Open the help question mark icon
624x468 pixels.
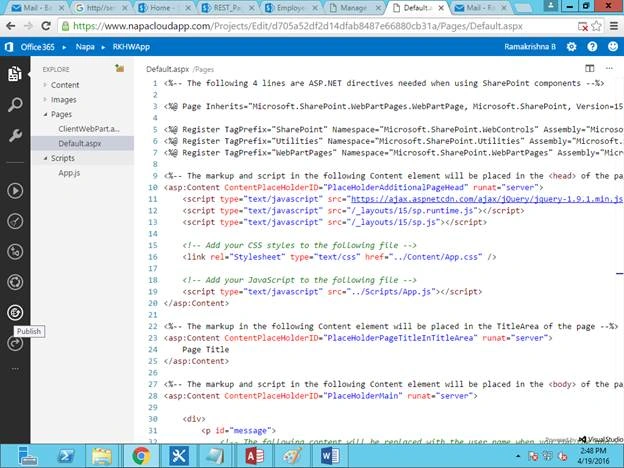[592, 47]
